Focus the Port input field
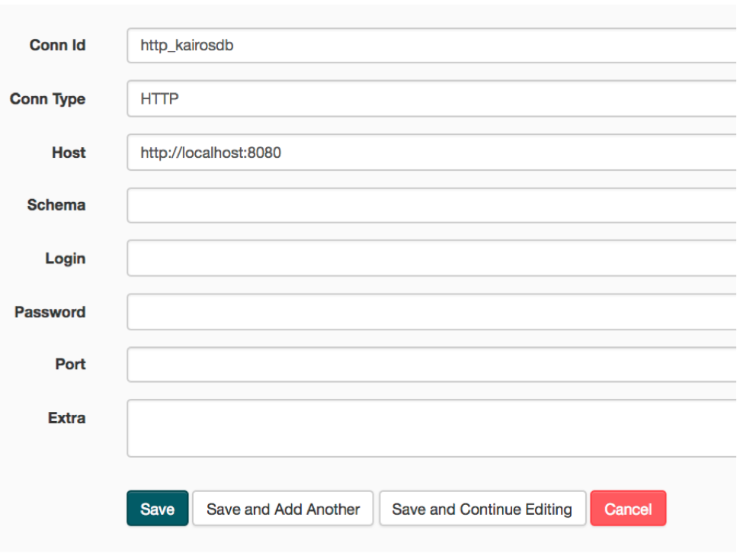Viewport: 756px width, 553px height. point(431,365)
